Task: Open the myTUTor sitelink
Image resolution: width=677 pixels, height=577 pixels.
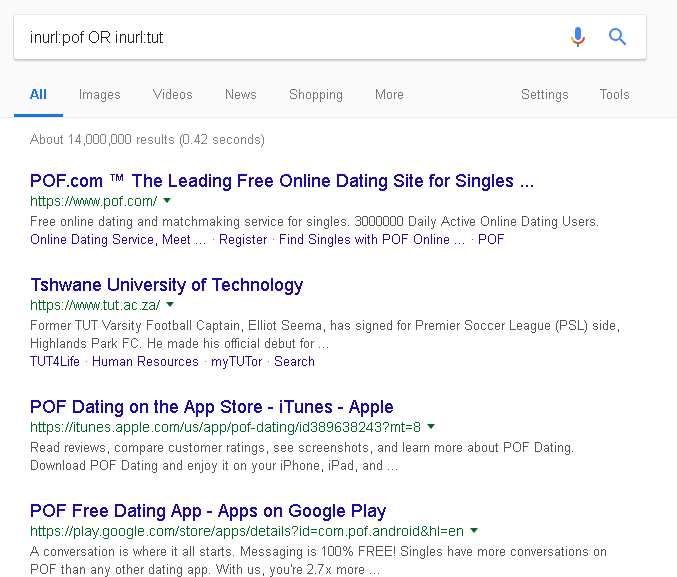Action: 237,361
